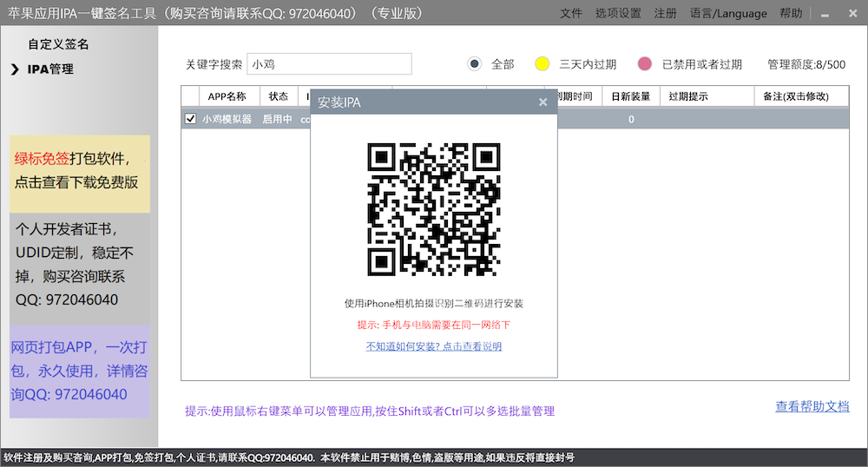Minimize the signing tool window

(825, 15)
